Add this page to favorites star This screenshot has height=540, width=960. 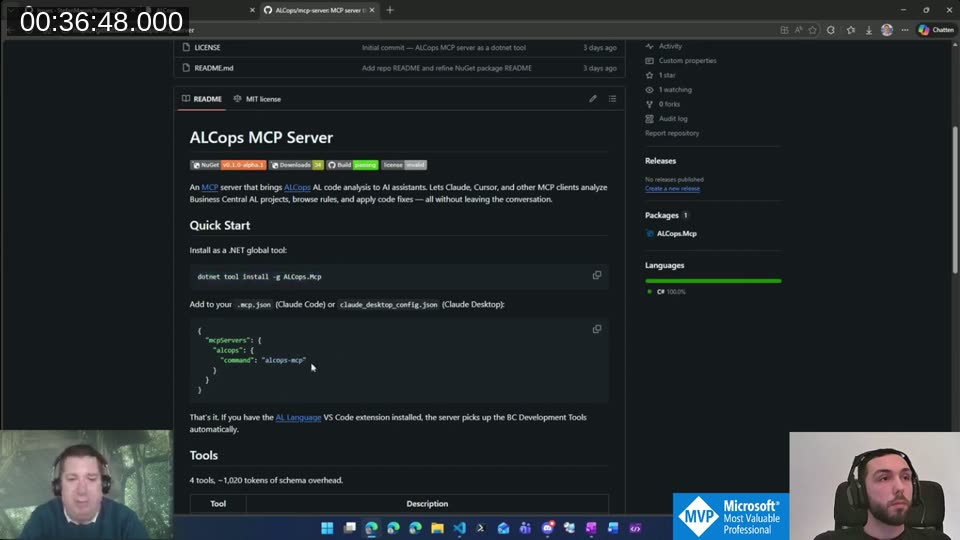tap(812, 30)
